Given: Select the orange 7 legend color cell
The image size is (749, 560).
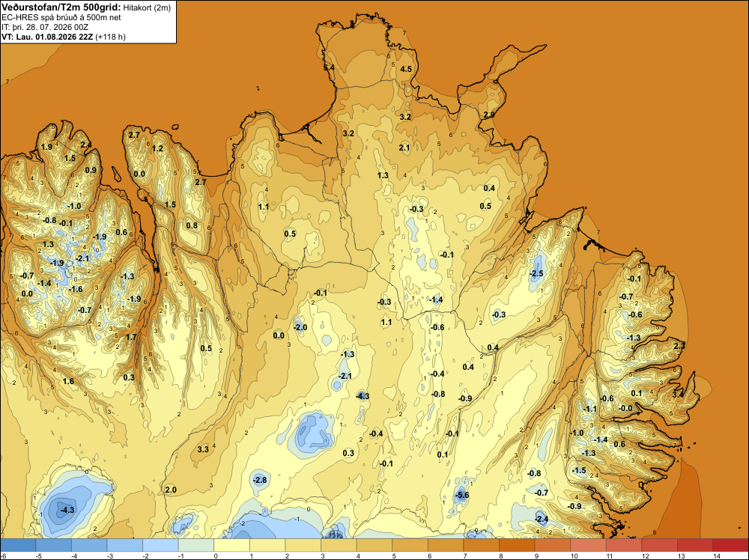Looking at the screenshot, I should [x=481, y=545].
